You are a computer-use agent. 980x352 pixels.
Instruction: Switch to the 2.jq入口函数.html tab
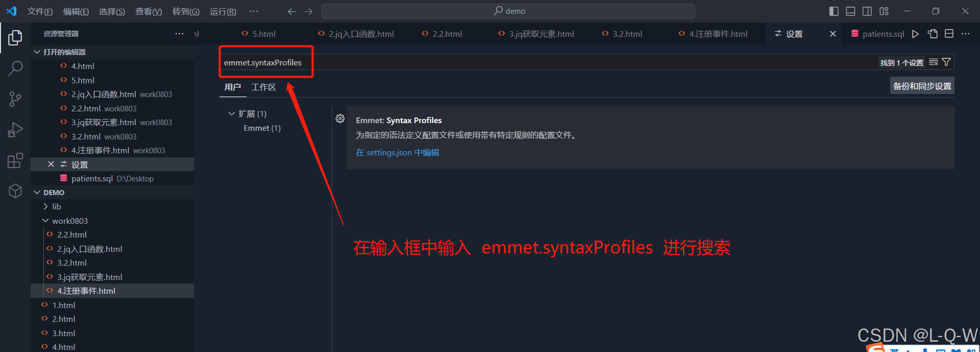pyautogui.click(x=356, y=34)
